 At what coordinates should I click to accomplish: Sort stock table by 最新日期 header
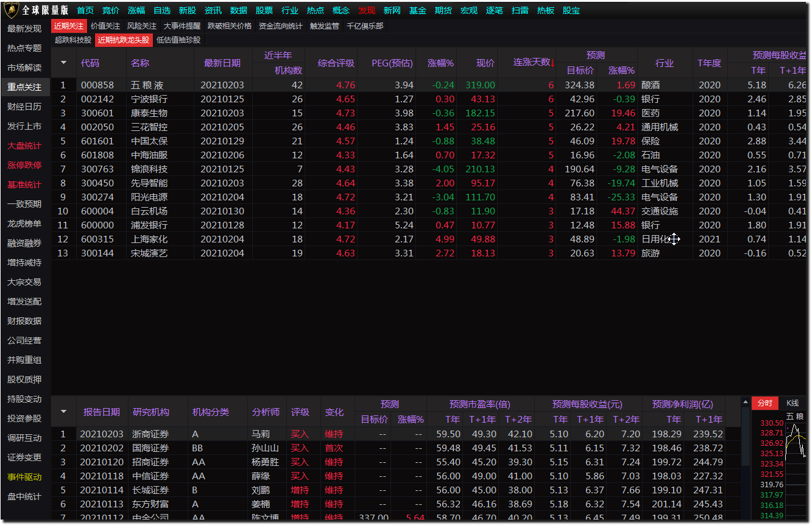pyautogui.click(x=222, y=63)
